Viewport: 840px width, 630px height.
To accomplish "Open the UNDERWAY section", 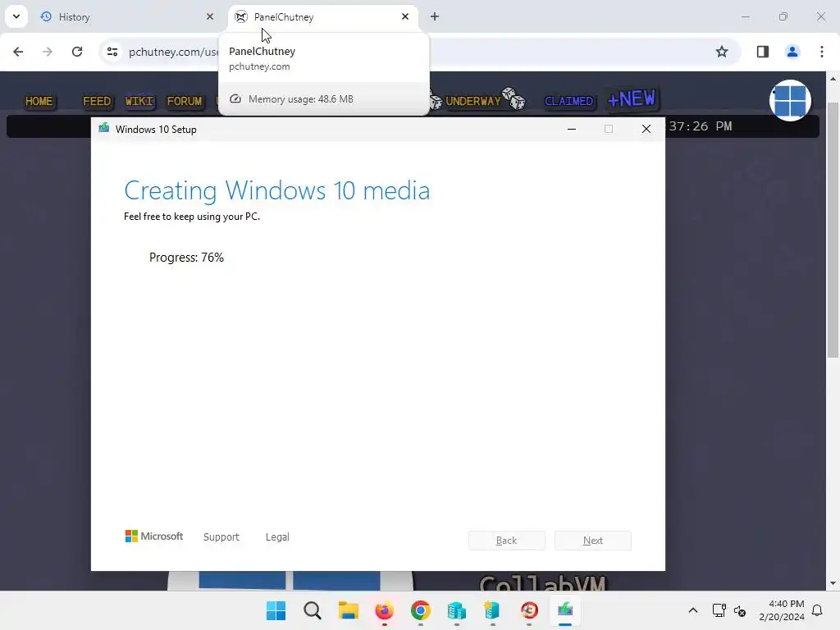I will pos(473,101).
